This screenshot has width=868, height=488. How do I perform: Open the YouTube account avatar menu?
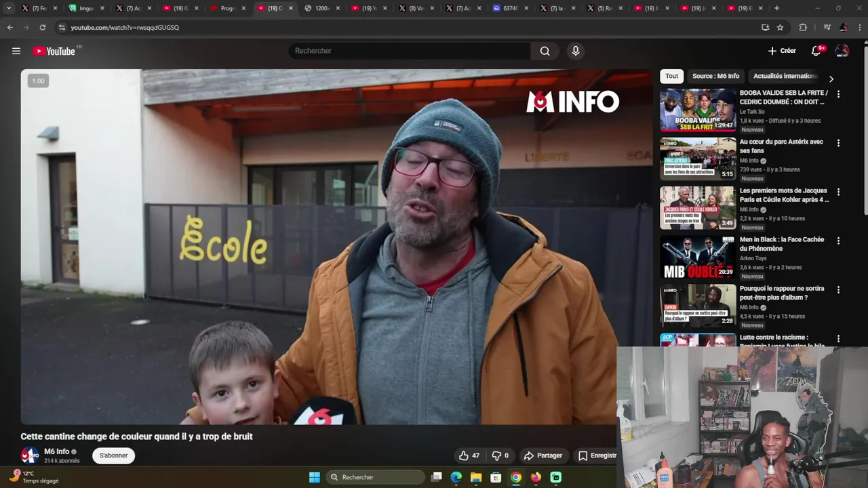click(x=842, y=51)
